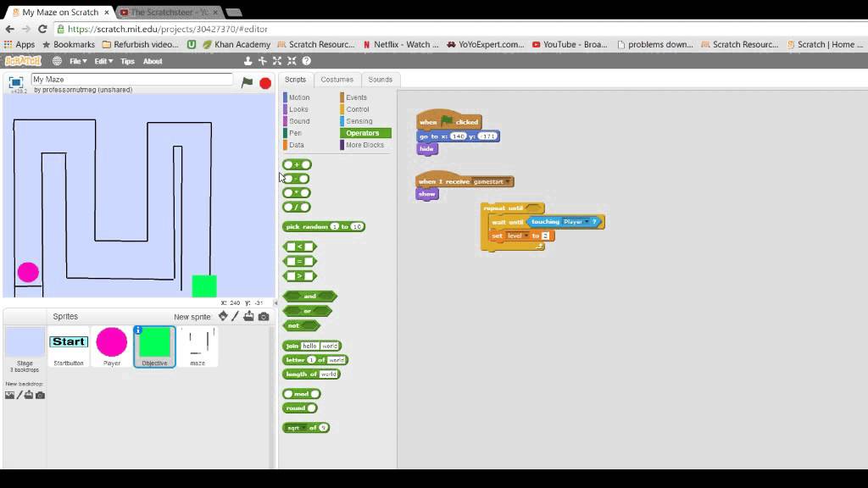The height and width of the screenshot is (488, 868).
Task: Open level variable dropdown in set block
Action: 526,236
